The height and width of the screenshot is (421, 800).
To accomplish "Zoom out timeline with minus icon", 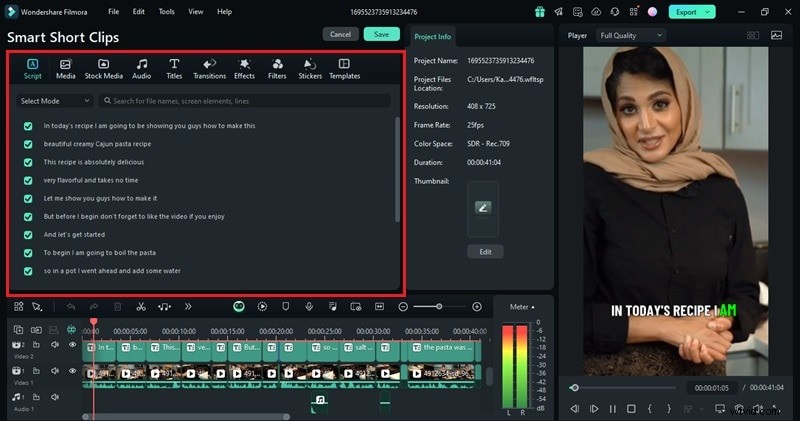I will [403, 307].
